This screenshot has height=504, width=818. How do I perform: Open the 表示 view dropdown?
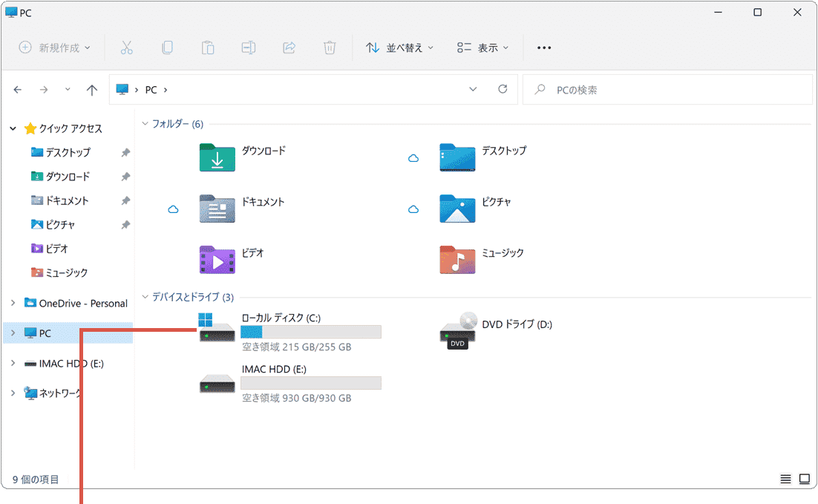483,48
